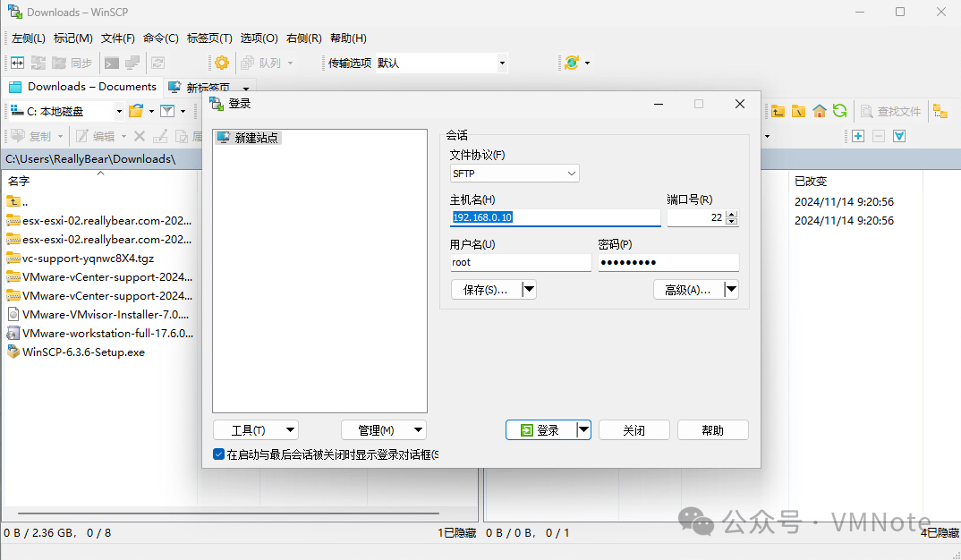Click the rename pencil toolbar icon

coord(160,136)
